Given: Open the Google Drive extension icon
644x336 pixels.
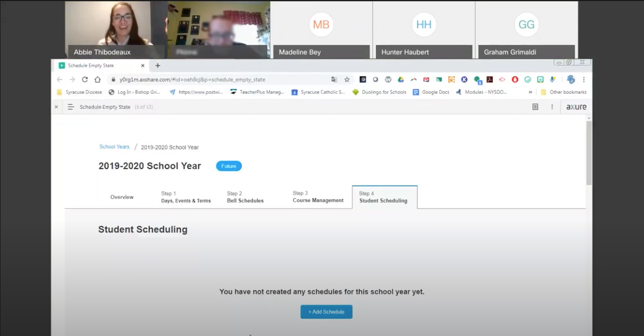Looking at the screenshot, I should (x=401, y=80).
